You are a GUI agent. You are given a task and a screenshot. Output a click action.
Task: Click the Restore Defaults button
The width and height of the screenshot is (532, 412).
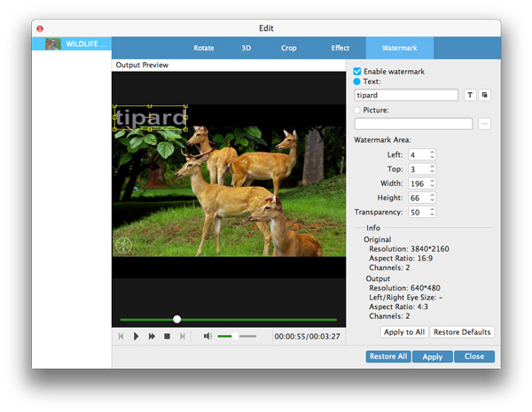tap(462, 332)
